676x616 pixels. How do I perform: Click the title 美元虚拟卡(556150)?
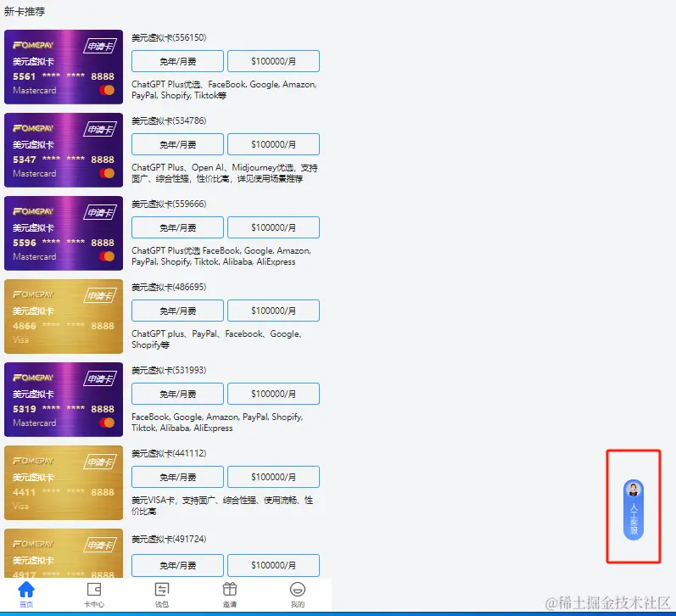[x=169, y=37]
